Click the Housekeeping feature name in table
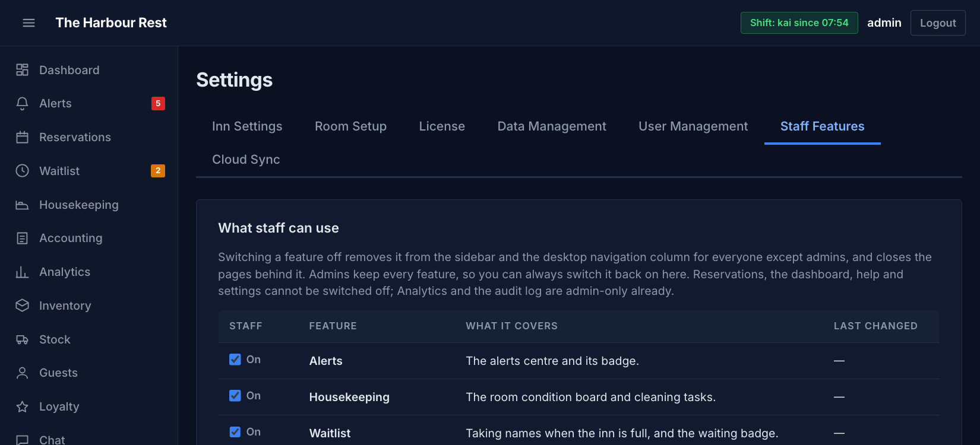Image resolution: width=980 pixels, height=445 pixels. click(x=349, y=397)
